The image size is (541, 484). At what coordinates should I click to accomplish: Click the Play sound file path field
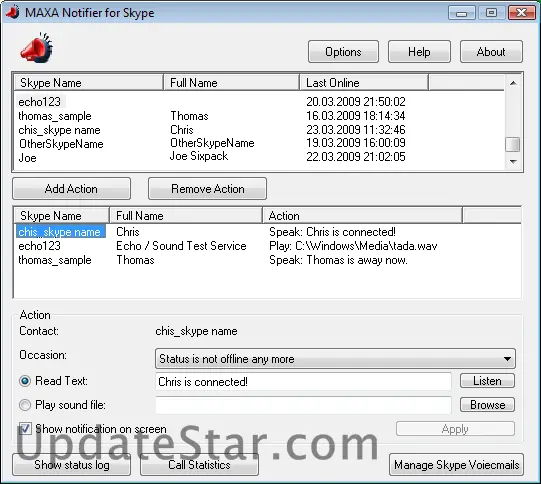pyautogui.click(x=303, y=405)
